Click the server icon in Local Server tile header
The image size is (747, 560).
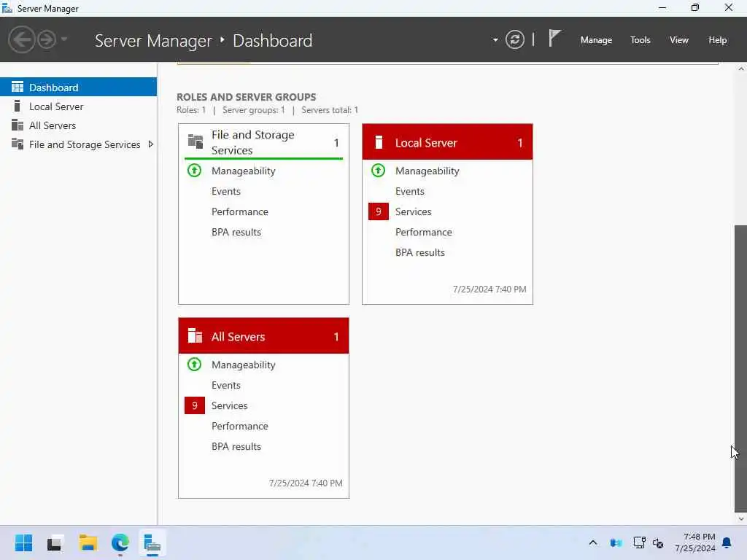tap(379, 142)
